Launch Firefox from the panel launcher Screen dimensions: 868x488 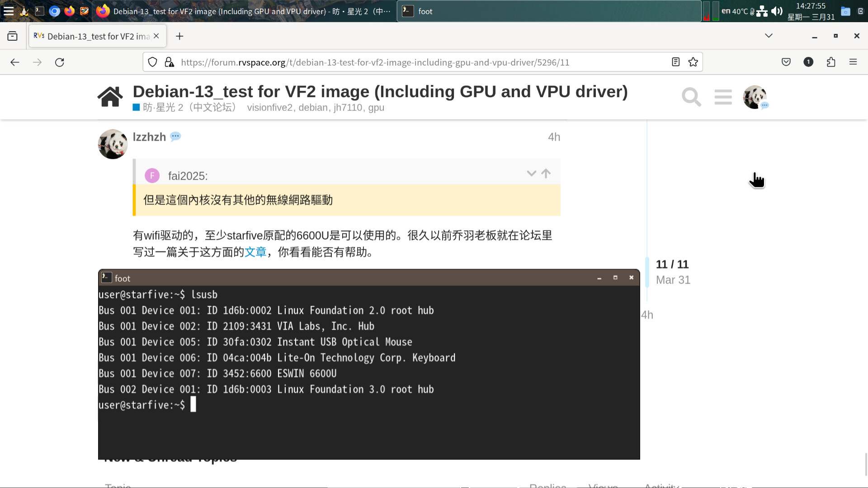(69, 11)
